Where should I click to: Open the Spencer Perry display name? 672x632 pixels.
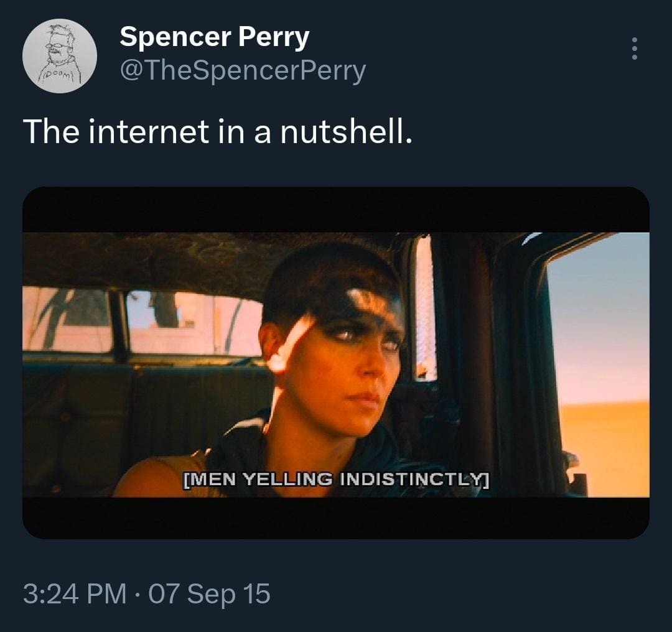coord(214,38)
